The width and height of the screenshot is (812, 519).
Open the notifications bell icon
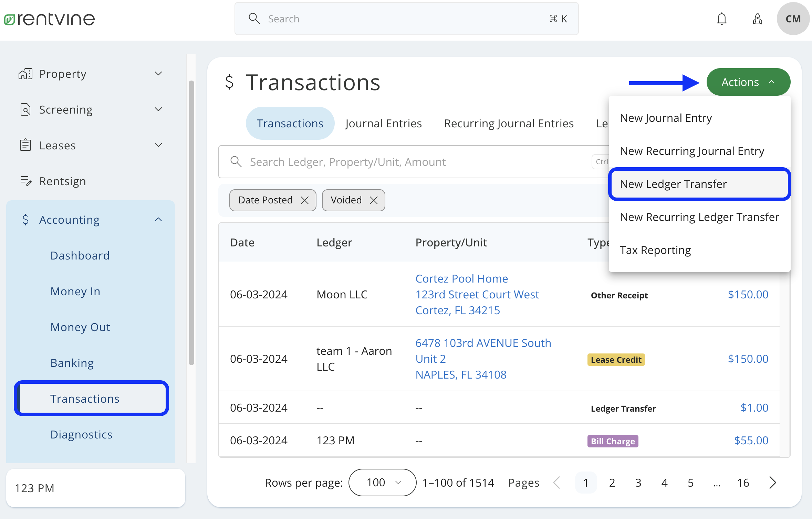coord(722,19)
